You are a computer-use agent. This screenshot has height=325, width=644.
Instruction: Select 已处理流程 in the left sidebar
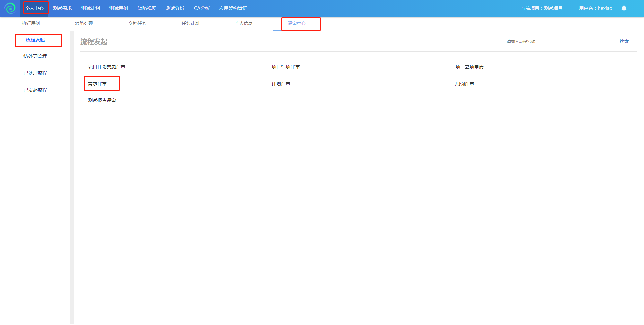pos(35,73)
